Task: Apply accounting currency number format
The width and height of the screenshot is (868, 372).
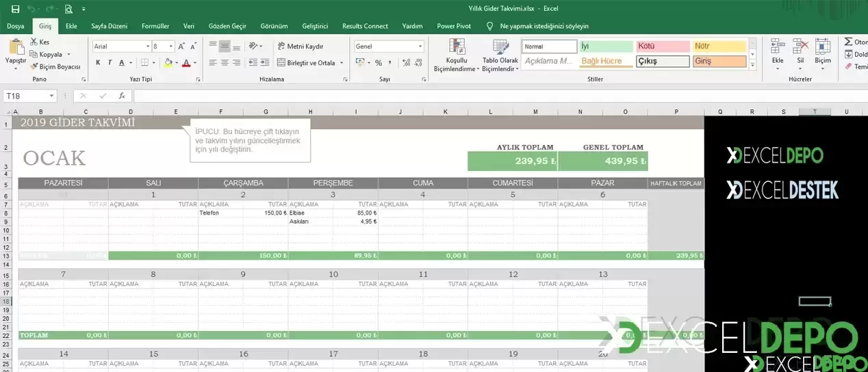Action: [x=361, y=63]
